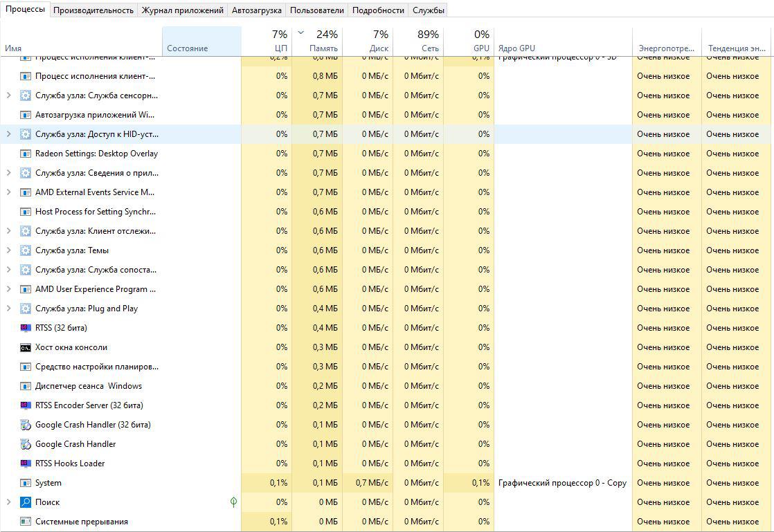Switch to the Производительность tab
Screen dimensions: 774x532
coord(93,10)
